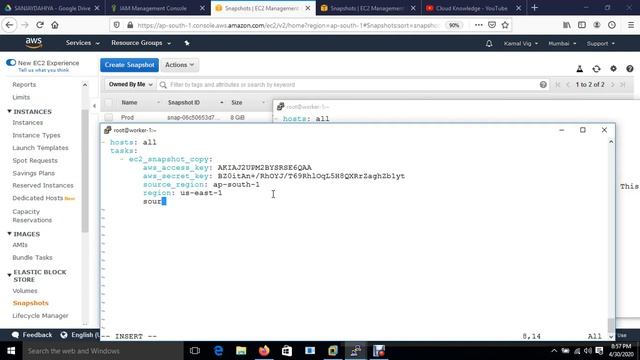Screen dimensions: 640x360
Task: Sort by Snapshot ID column header
Action: pos(184,102)
